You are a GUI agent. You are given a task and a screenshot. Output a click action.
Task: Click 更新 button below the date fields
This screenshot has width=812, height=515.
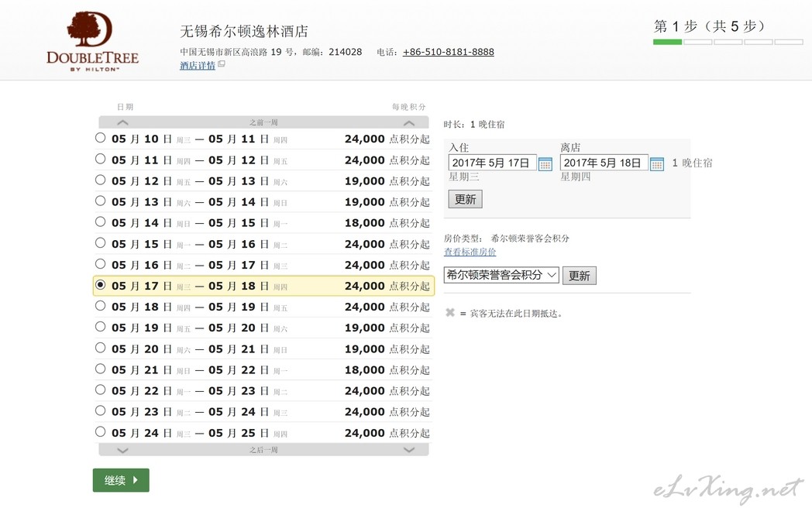tap(465, 199)
